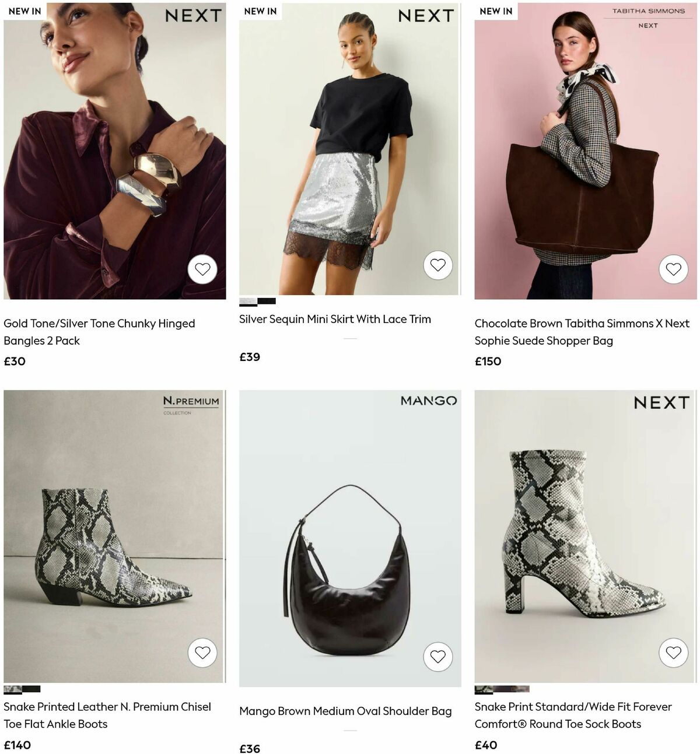This screenshot has width=700, height=754.
Task: Toggle favorite on the silver sequin mini skirt
Action: [438, 265]
